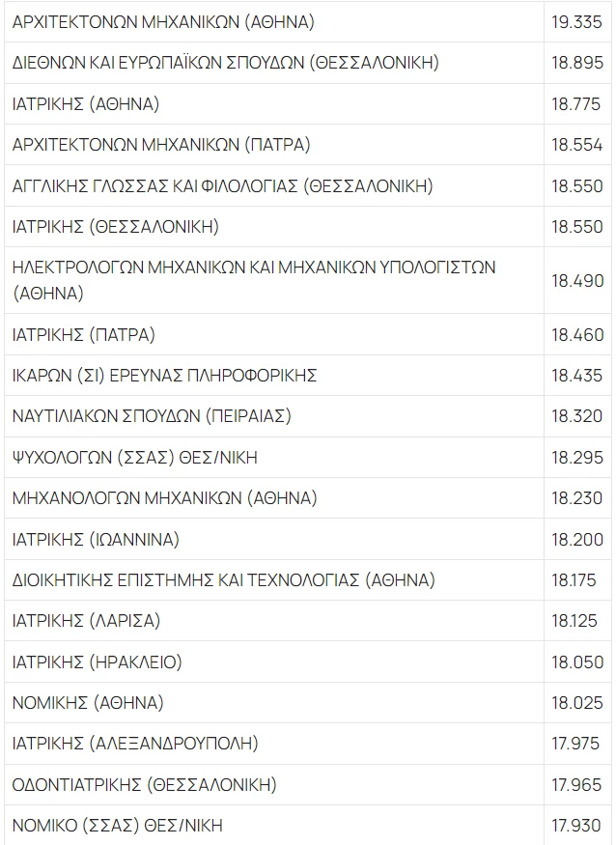Select the ΑΡΧΙΤΕΚΤΟΝΩΝ ΜΗΧΑΝΙΚΩΝ (ΠΑΤΡΑ) row
Viewport: 616px width, 845px height.
(x=161, y=145)
